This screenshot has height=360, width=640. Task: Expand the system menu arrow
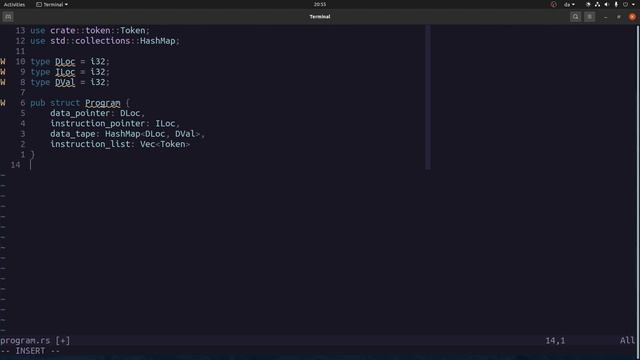click(633, 4)
